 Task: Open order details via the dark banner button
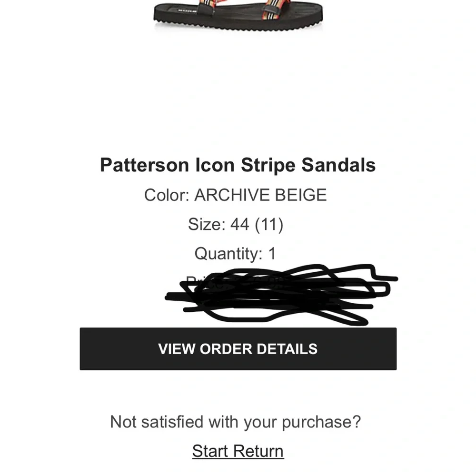tap(238, 348)
